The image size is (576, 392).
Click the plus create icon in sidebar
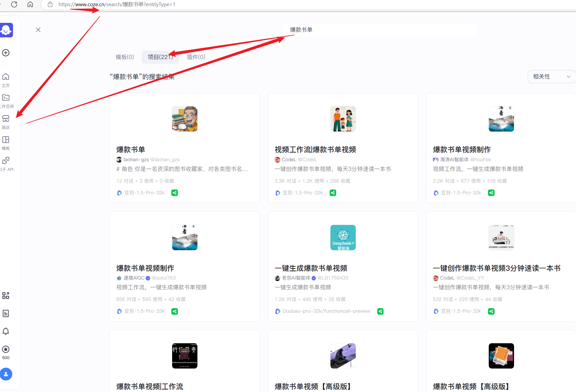pos(6,53)
